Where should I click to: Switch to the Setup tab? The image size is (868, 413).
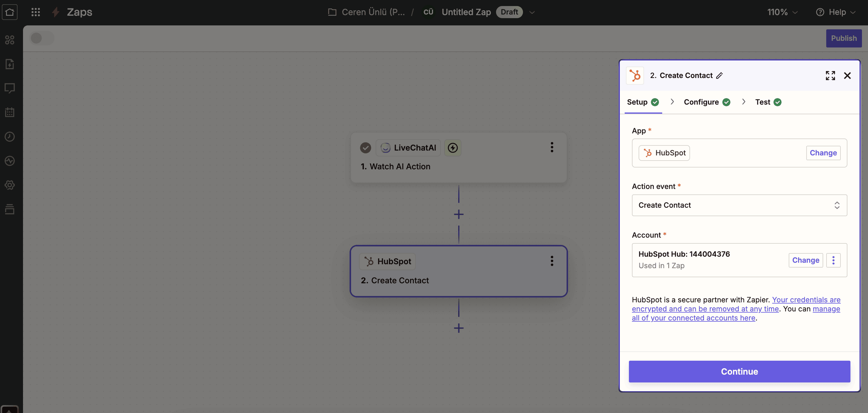pos(643,102)
